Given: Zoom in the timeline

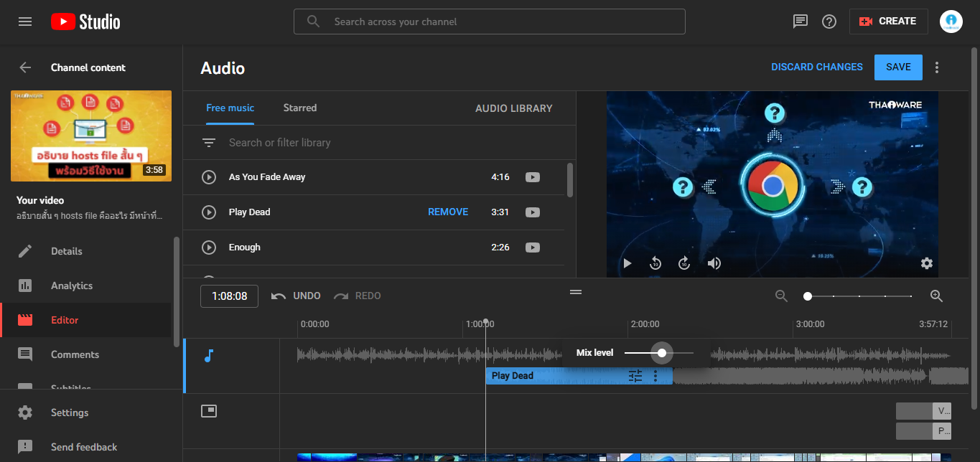Looking at the screenshot, I should pos(936,296).
